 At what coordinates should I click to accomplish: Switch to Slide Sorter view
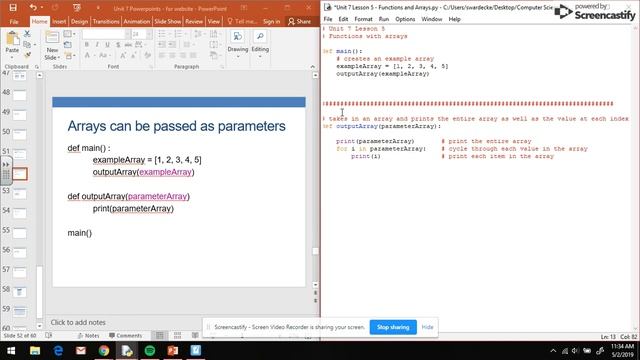[x=178, y=336]
